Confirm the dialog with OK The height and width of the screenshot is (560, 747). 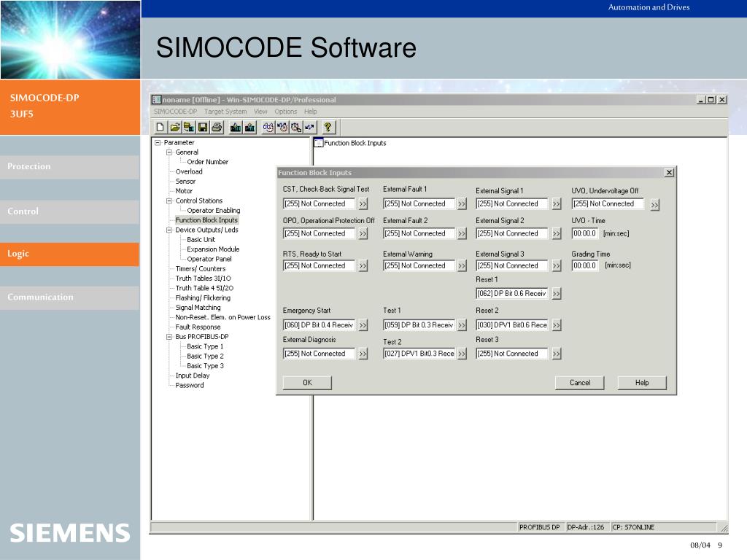(x=307, y=383)
